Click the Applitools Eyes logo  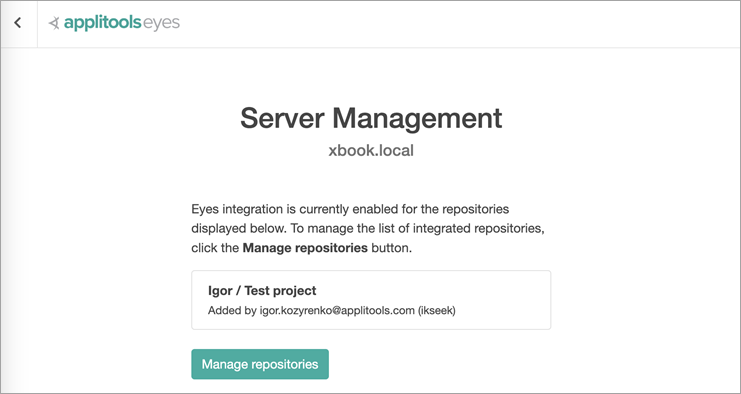[x=114, y=23]
